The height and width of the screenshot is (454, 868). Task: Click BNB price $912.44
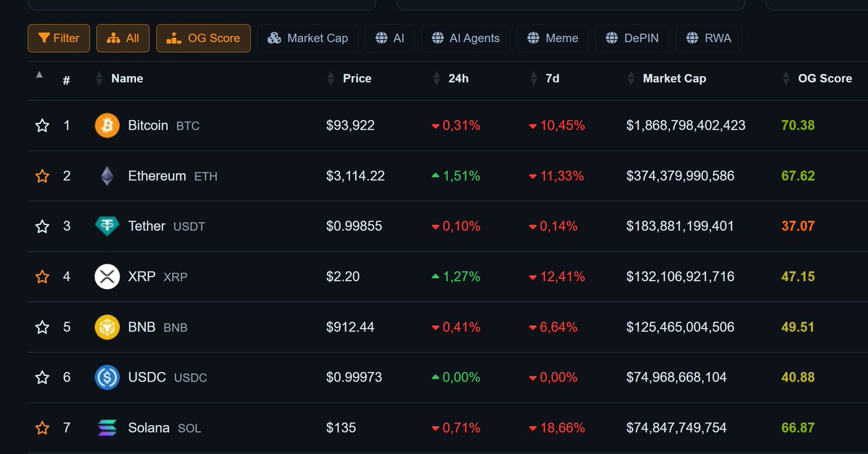click(x=351, y=327)
